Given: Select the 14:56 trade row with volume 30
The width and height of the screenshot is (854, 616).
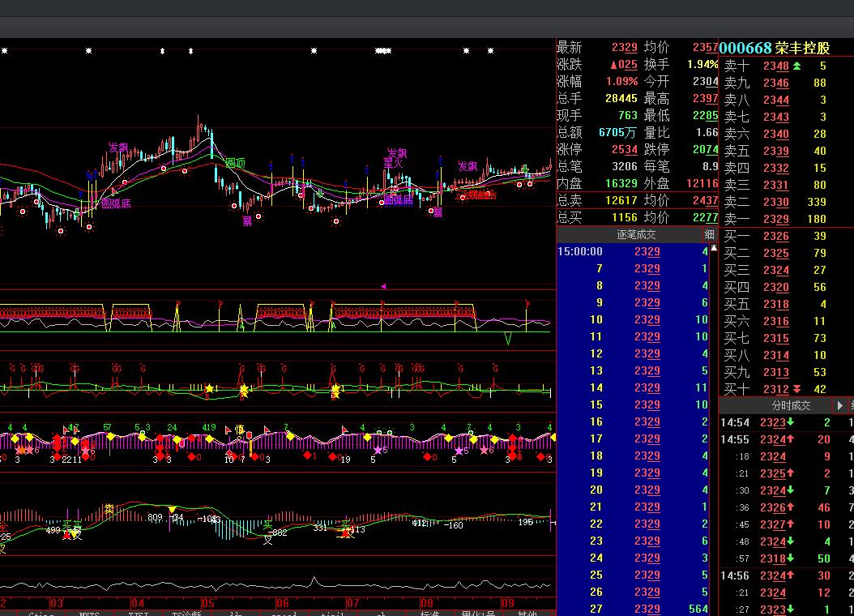Looking at the screenshot, I should (787, 575).
